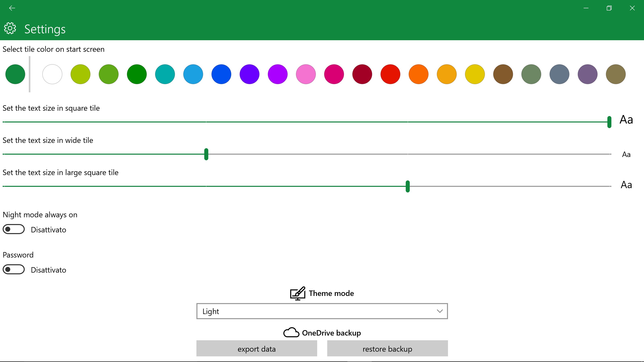Choose the orange tile color swatch
This screenshot has height=362, width=644.
[x=419, y=74]
